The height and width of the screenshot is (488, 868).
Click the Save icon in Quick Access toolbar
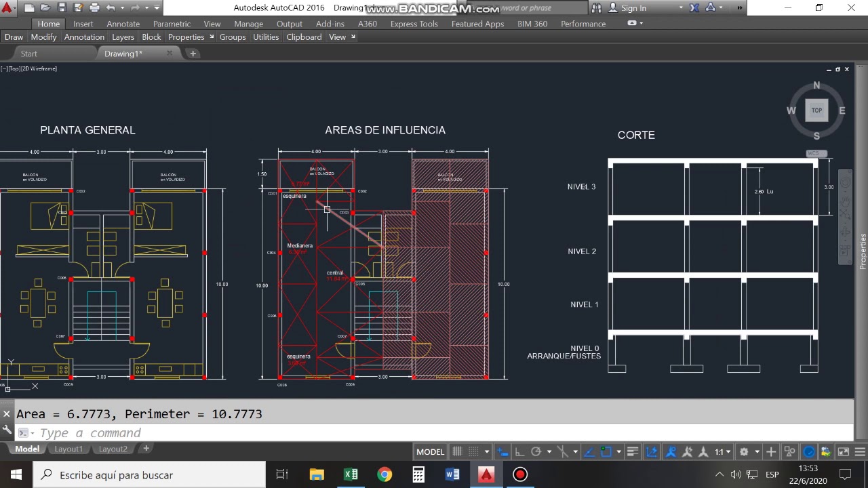(62, 8)
